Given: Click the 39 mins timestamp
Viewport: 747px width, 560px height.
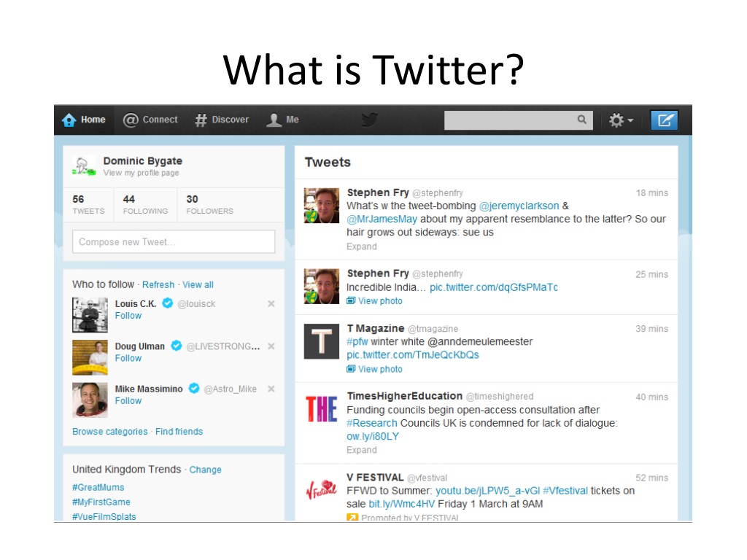Looking at the screenshot, I should click(x=651, y=329).
